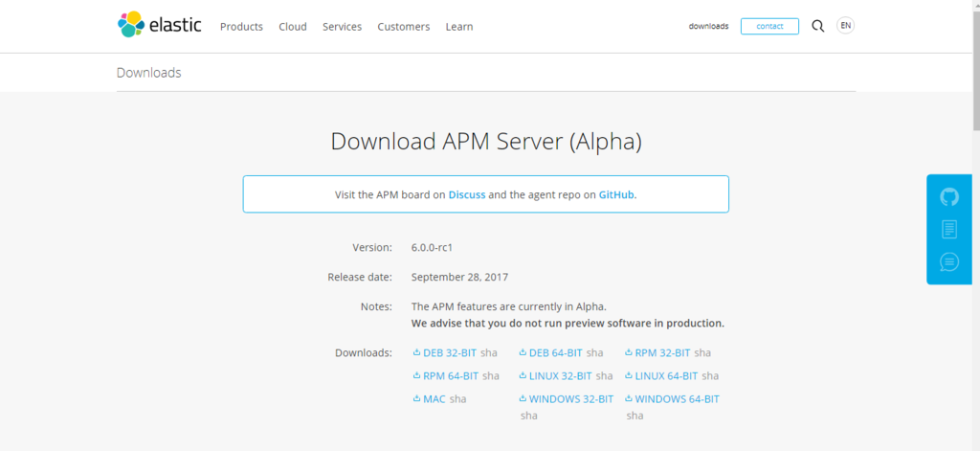Follow the GitHub text link
The image size is (980, 451).
(x=616, y=194)
